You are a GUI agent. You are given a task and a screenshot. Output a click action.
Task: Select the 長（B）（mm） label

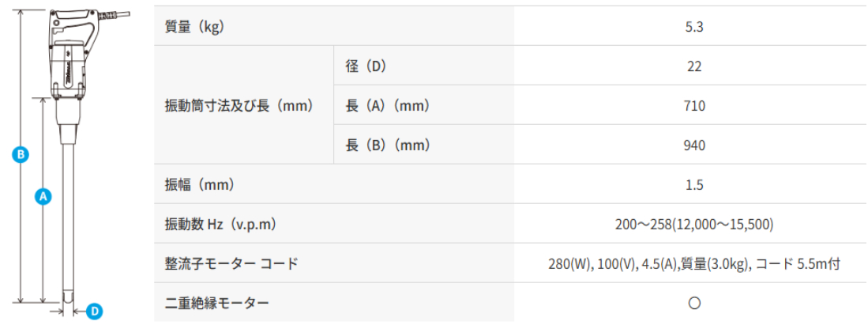point(388,145)
